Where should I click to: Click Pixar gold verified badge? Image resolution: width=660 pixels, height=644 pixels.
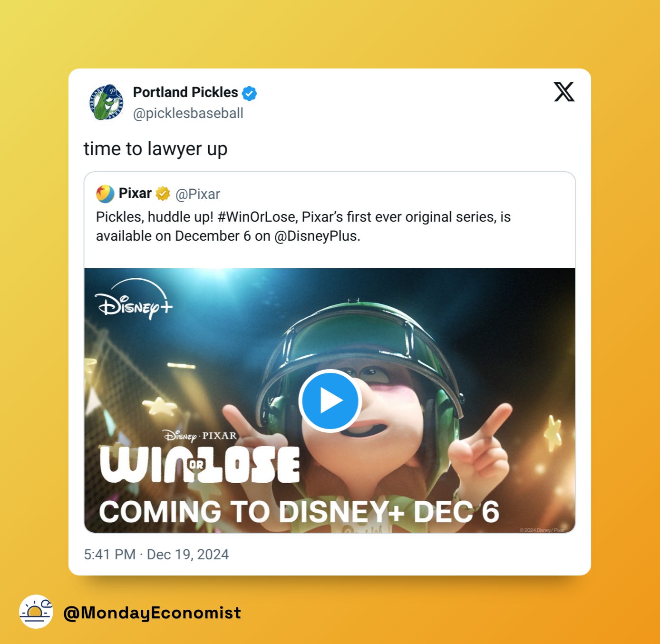(x=163, y=194)
